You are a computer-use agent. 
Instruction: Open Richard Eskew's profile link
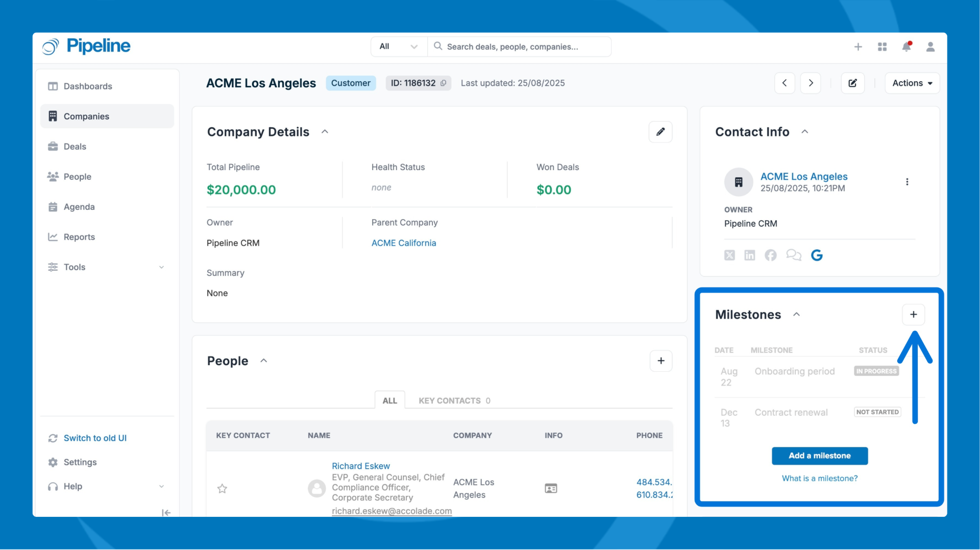[361, 466]
